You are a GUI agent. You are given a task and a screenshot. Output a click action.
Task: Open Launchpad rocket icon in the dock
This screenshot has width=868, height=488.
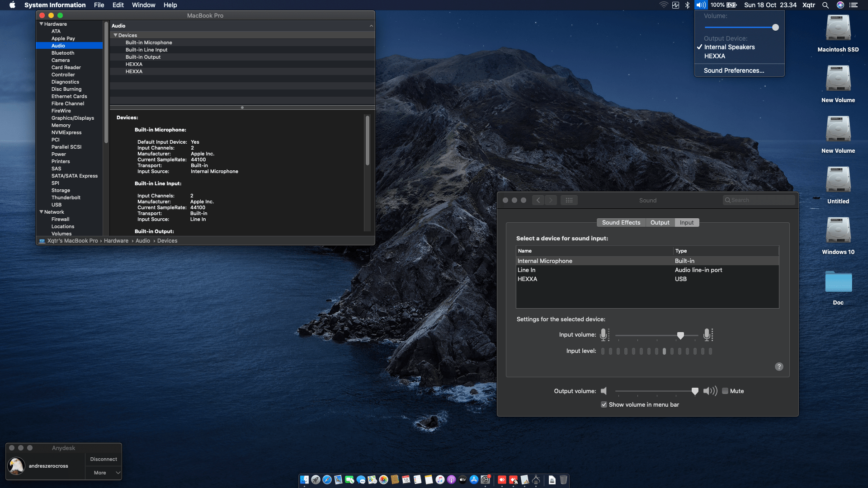(x=316, y=480)
